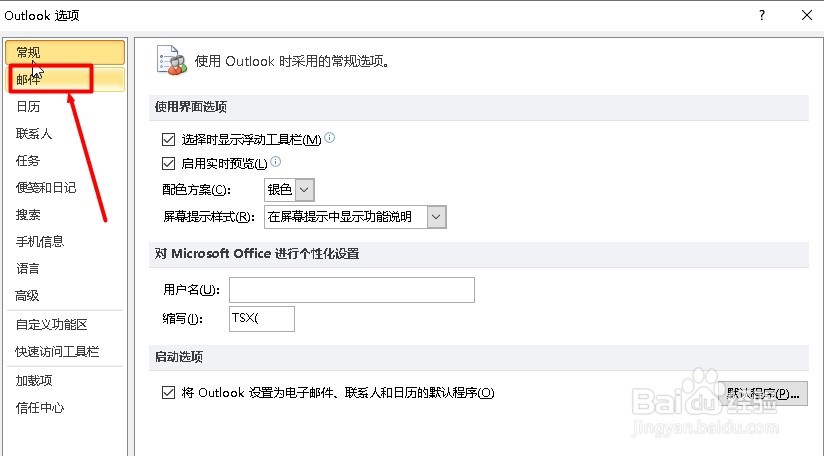824x456 pixels.
Task: Click the help question mark button
Action: coord(762,15)
